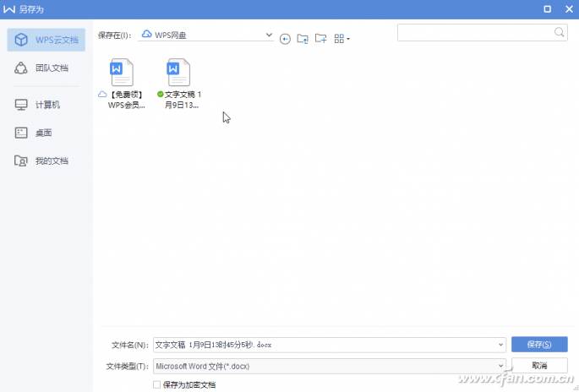Go up one folder level icon

(x=303, y=38)
